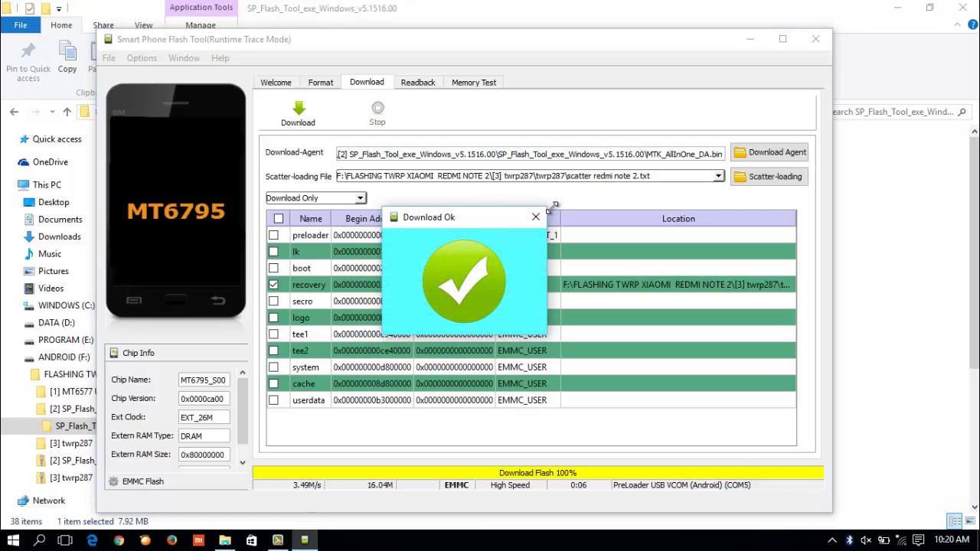Image resolution: width=980 pixels, height=551 pixels.
Task: Click the recovery file location cell
Action: (678, 285)
